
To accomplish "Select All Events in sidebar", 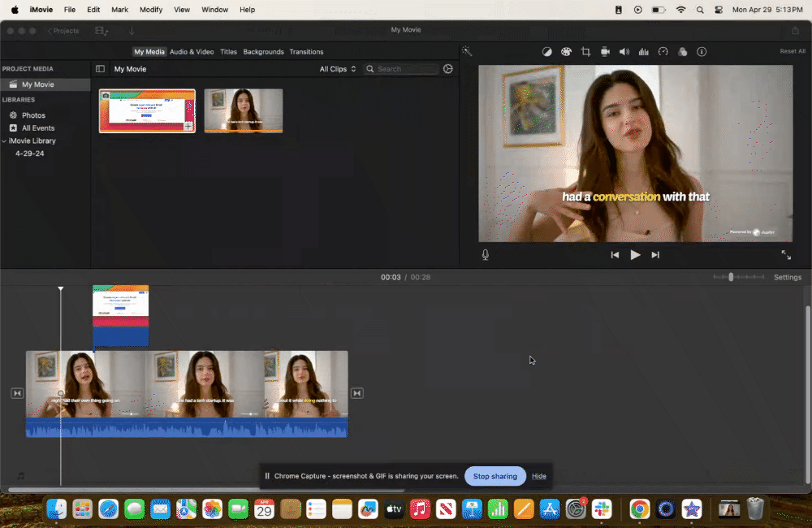I will pyautogui.click(x=38, y=128).
